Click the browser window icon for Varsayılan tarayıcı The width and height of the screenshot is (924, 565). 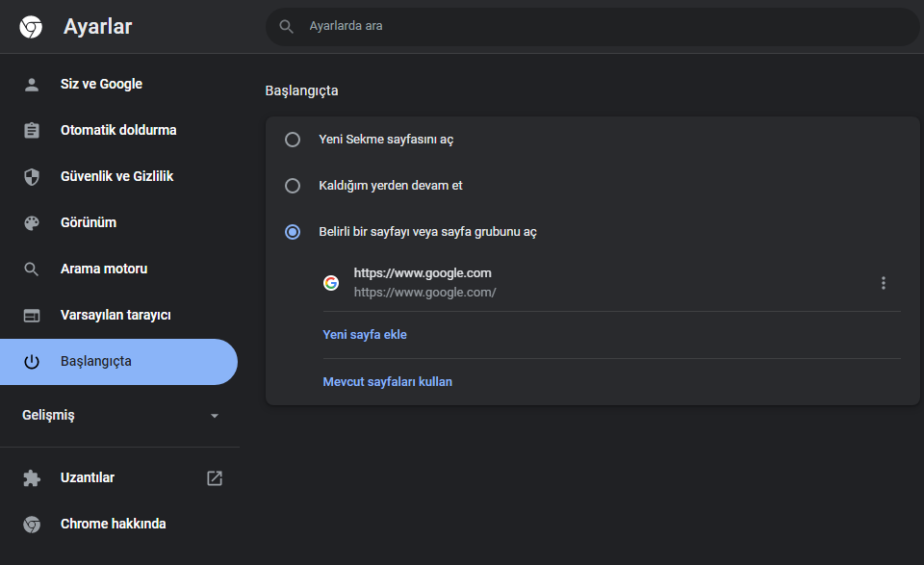[32, 316]
